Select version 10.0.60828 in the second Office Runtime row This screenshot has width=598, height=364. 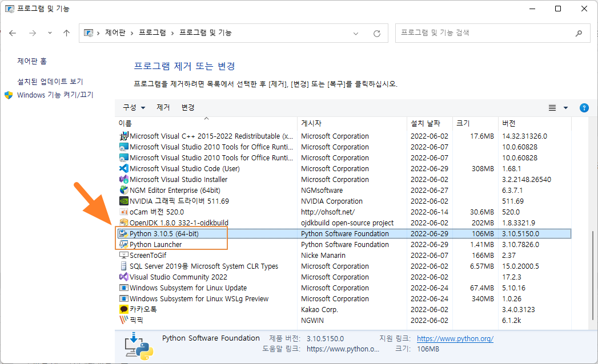pos(519,158)
